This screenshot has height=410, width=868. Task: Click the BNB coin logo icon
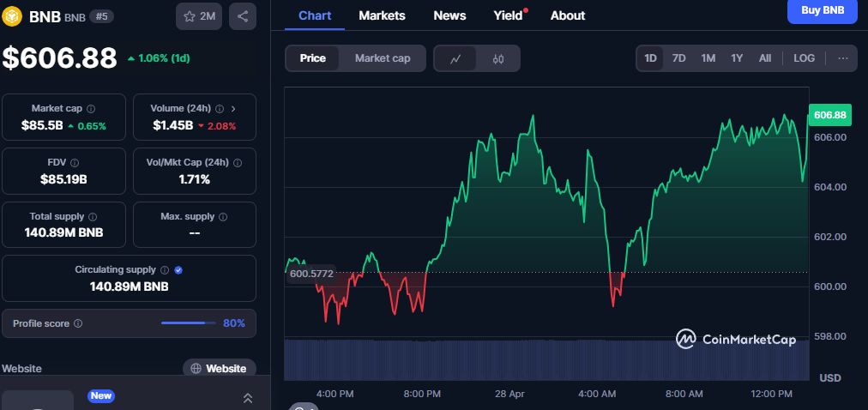(11, 16)
